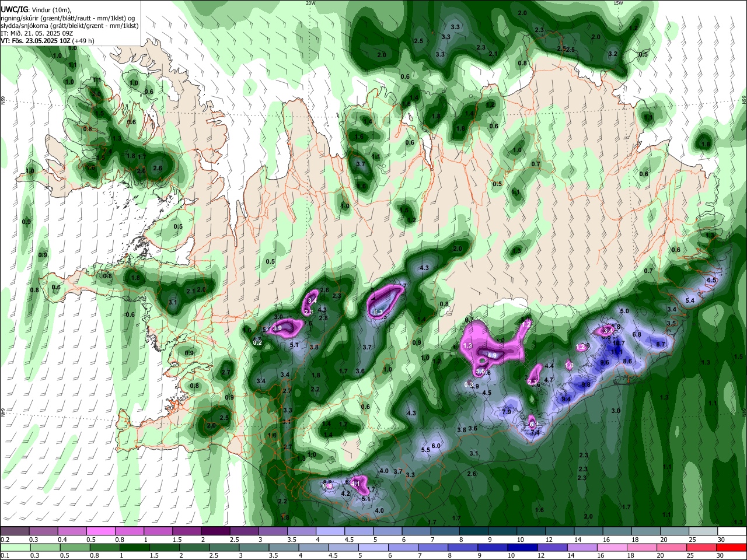Choose the magenta 1.5 swatch in upper legend row
This screenshot has width=747, height=560.
(187, 531)
